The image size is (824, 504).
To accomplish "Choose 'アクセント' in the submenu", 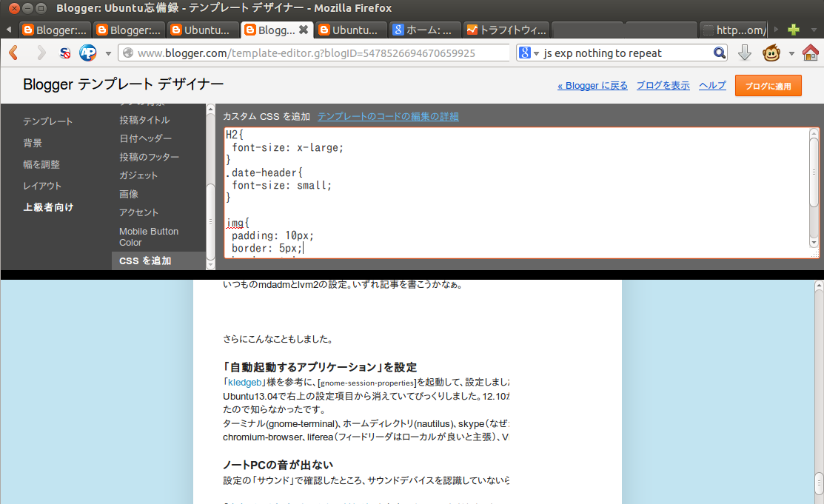I will 138,213.
